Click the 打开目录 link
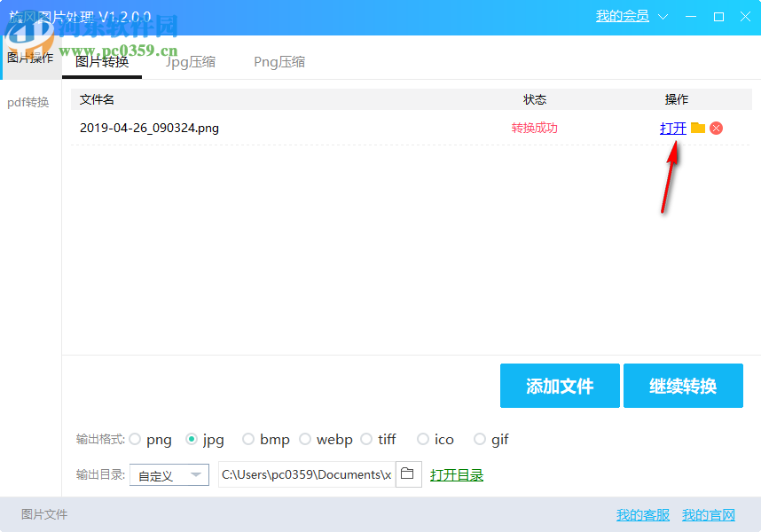The image size is (761, 532). tap(457, 474)
